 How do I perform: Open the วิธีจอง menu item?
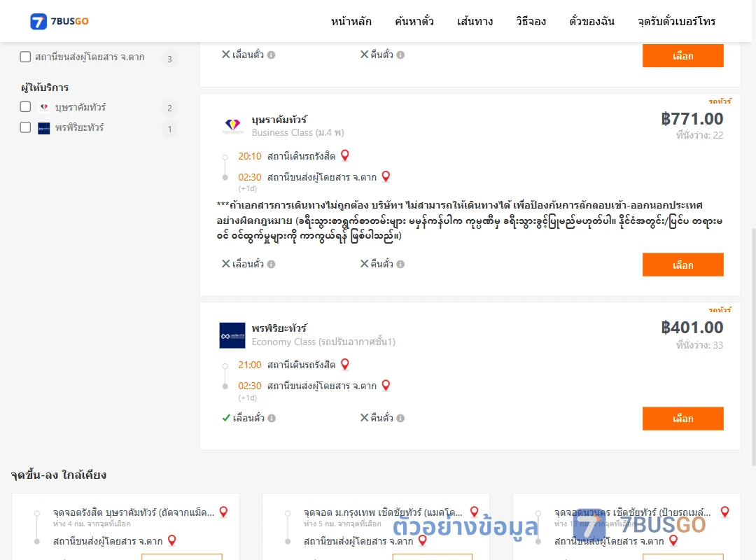click(531, 21)
